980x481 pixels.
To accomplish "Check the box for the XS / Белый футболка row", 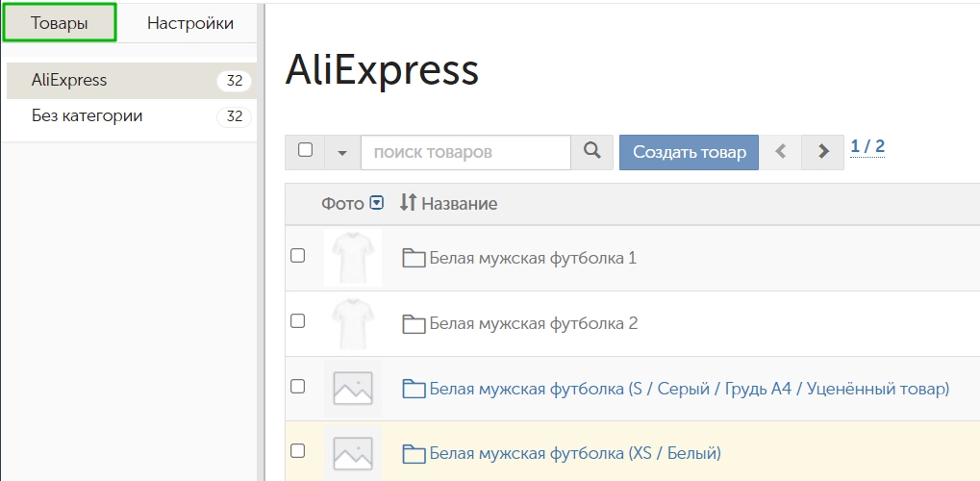I will tap(298, 450).
